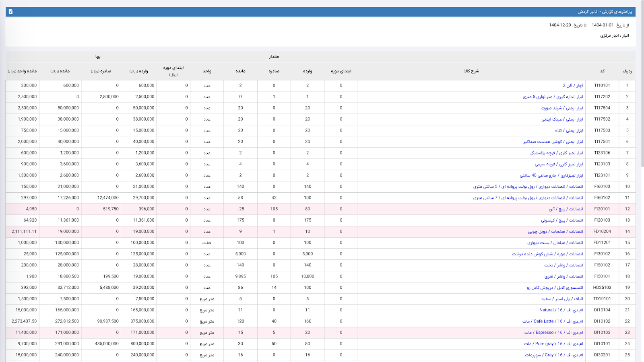
Task: Export the report using the Excel file icon
Action: coord(10,12)
